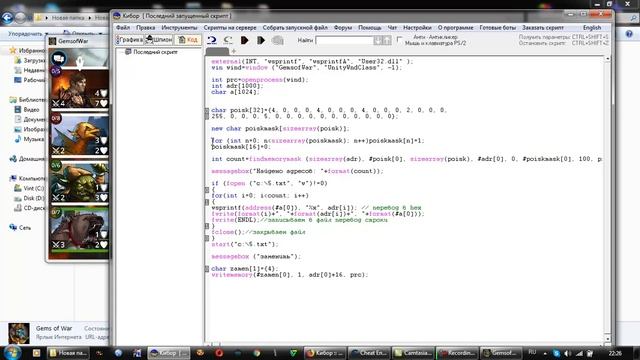
Task: Select Vint (C:) drive in Explorer
Action: (29, 188)
